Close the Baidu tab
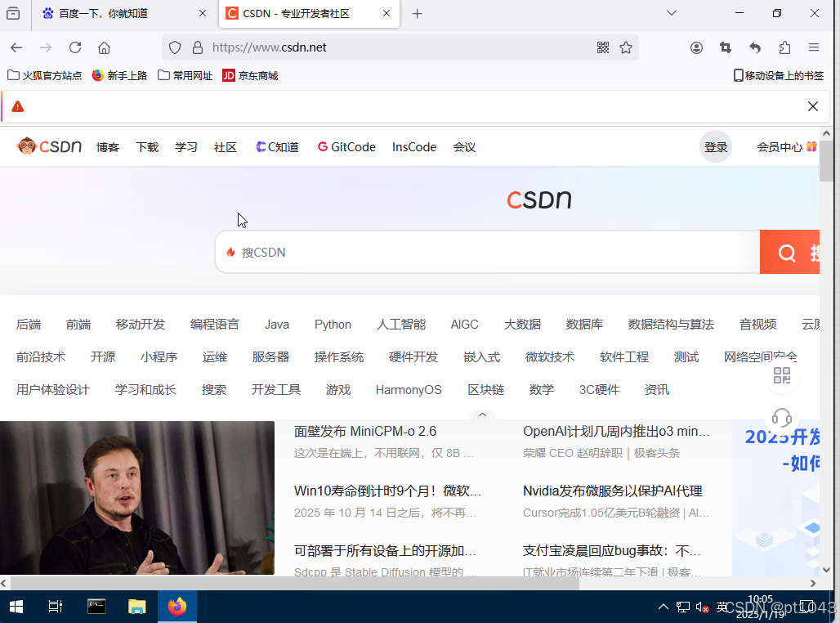This screenshot has height=623, width=840. coord(203,13)
